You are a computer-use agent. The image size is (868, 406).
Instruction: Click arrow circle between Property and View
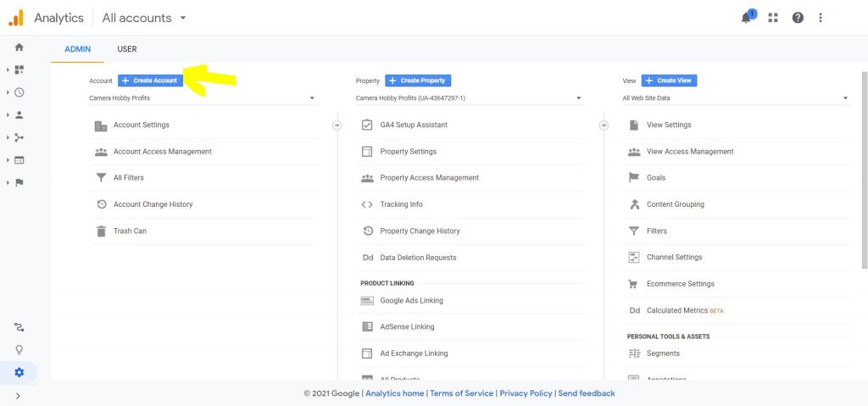tap(604, 125)
